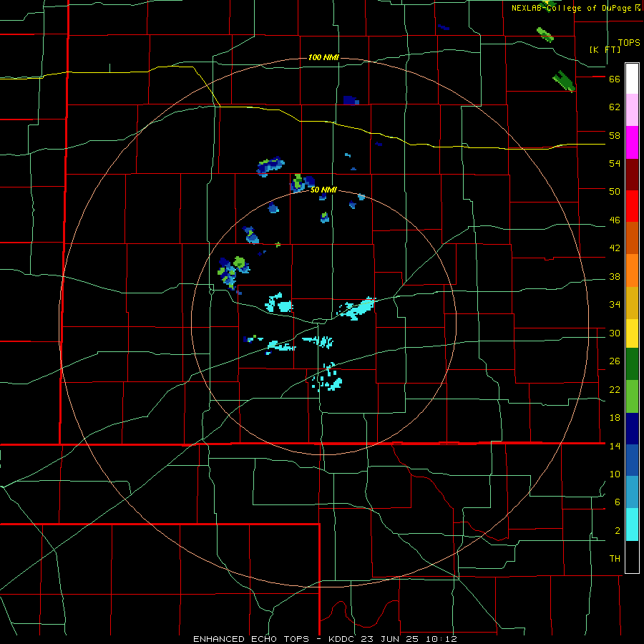Click the 30 value on the legend scale

[615, 333]
